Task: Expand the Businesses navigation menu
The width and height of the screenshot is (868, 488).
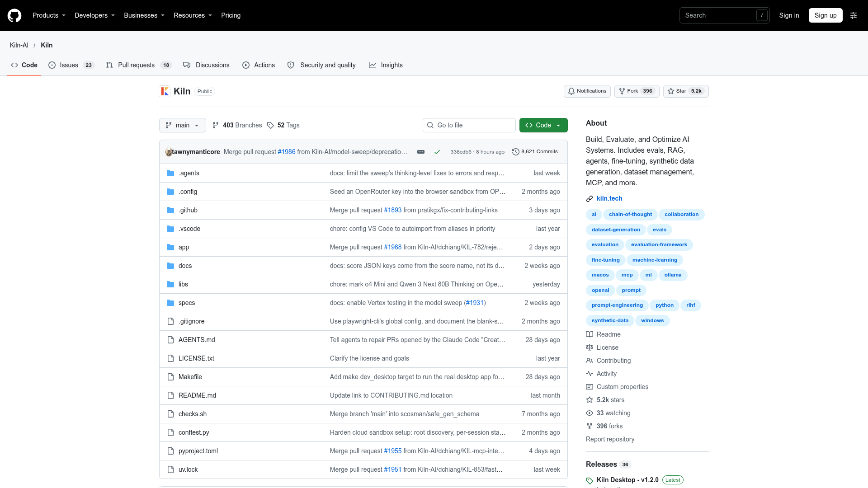Action: coord(144,15)
